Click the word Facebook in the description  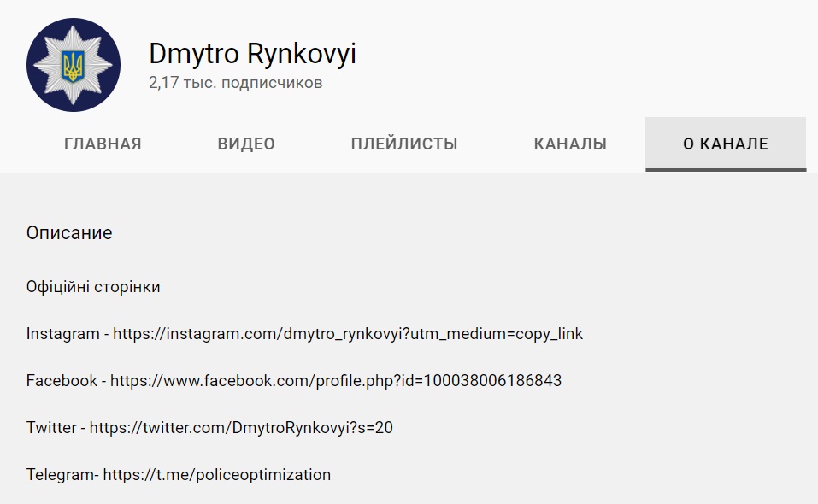pos(62,381)
